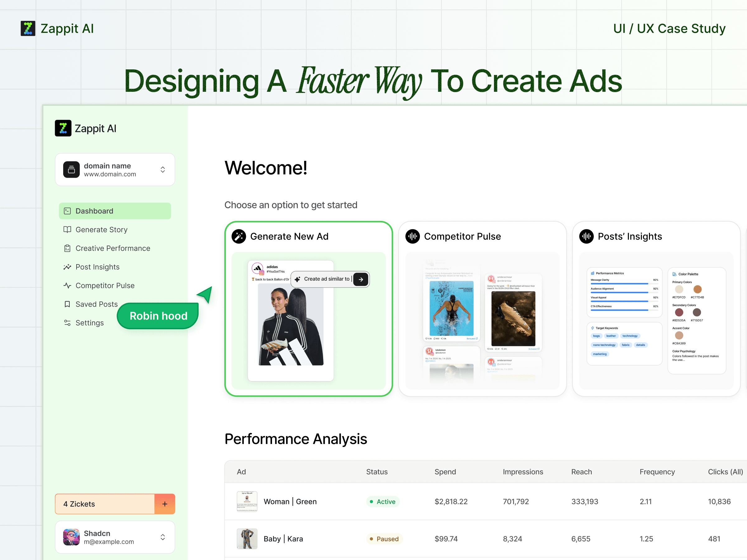Screen dimensions: 747x560
Task: Expand the domain name switcher dropdown
Action: coord(163,170)
